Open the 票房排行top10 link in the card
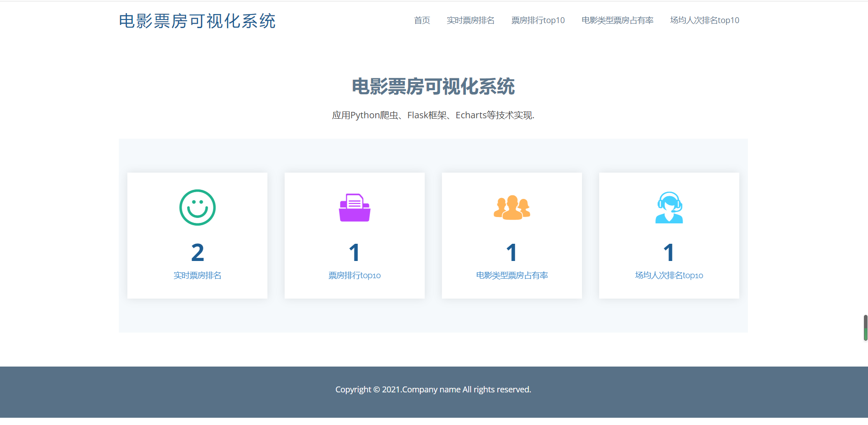The width and height of the screenshot is (868, 425). tap(354, 275)
